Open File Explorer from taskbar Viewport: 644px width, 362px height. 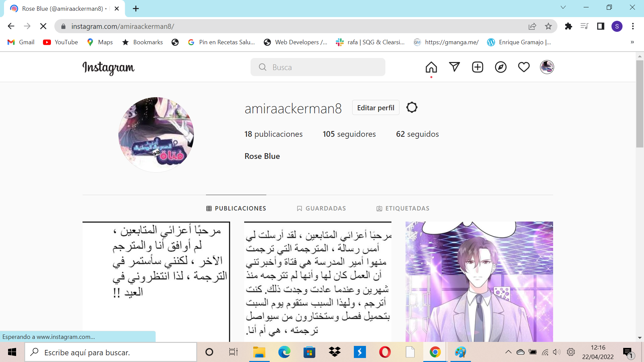point(259,352)
